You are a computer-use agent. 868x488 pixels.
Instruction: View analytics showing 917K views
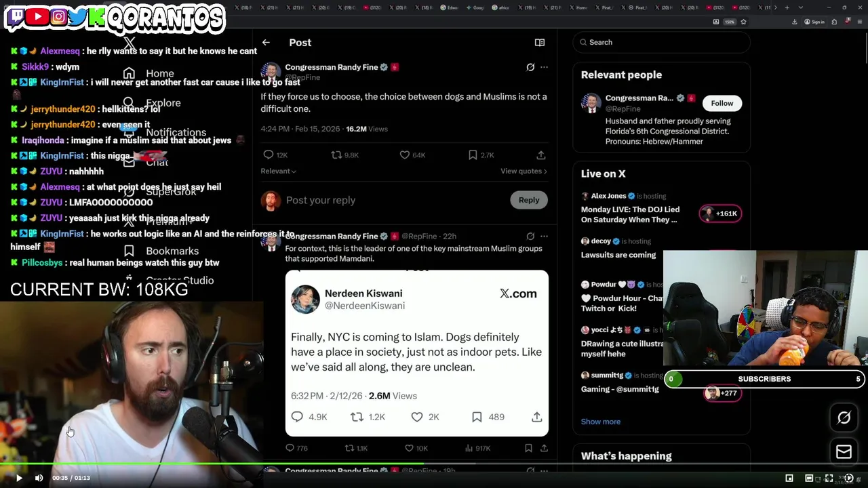coord(477,448)
